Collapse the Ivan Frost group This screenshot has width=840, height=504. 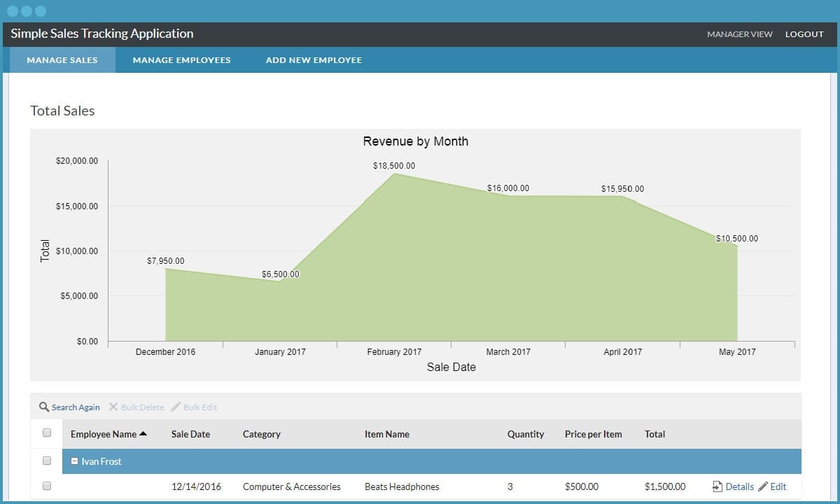75,461
